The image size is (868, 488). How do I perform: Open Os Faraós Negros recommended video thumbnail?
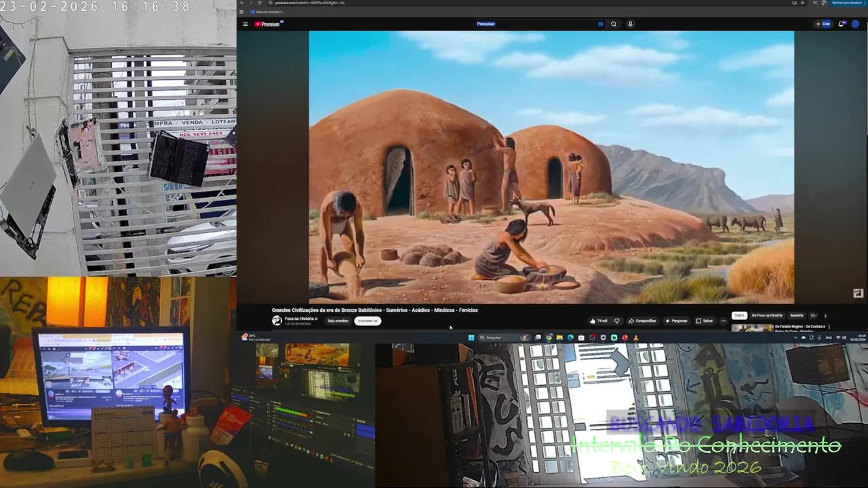752,328
